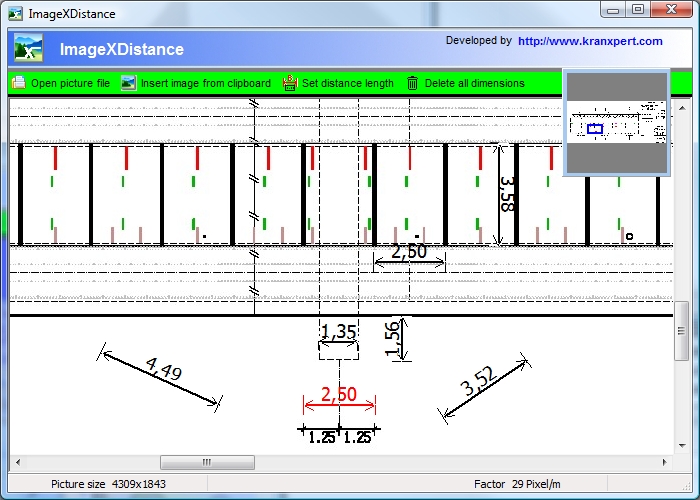Select the red 2,50 dimension line

click(x=339, y=405)
